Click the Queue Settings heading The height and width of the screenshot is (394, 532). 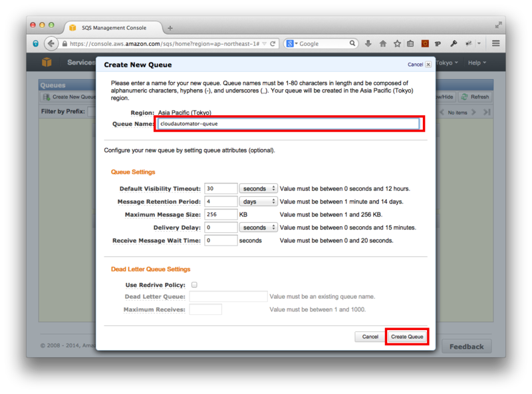click(133, 172)
